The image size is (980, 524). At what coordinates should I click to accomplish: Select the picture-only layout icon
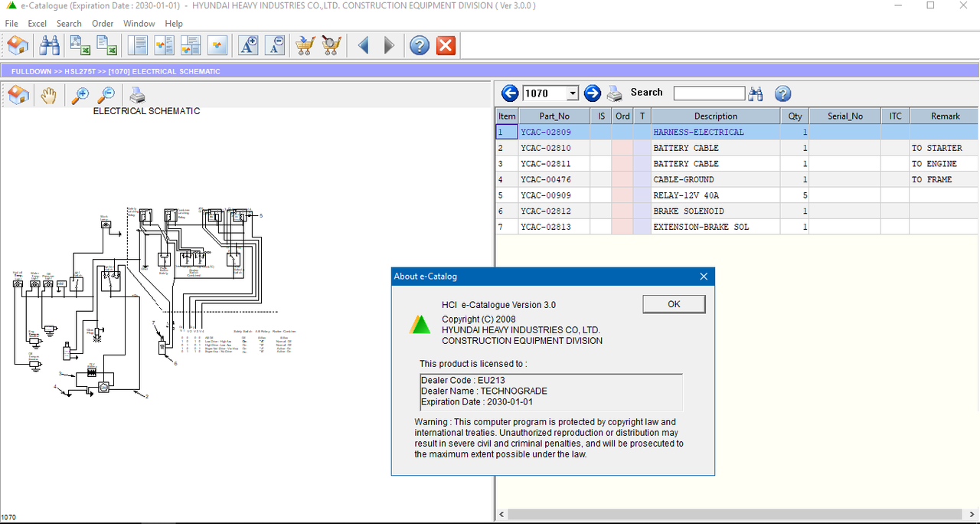[218, 46]
